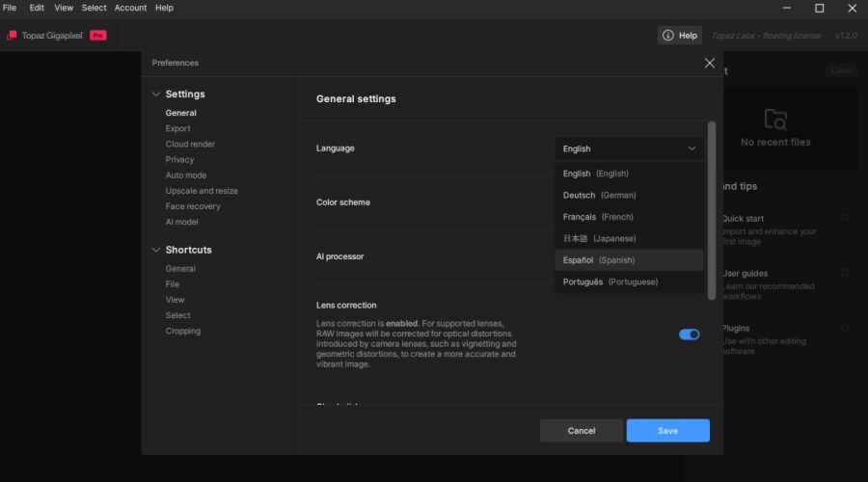Select General under Shortcuts

coord(180,268)
